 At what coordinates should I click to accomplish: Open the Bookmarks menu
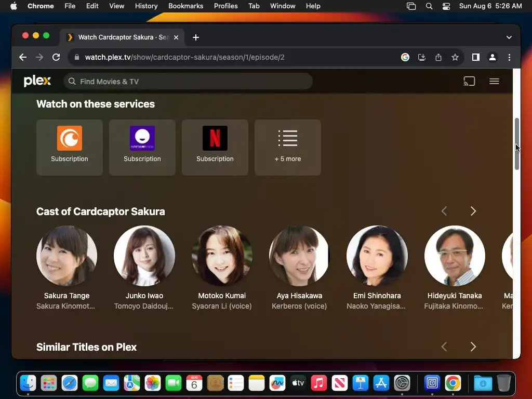(185, 6)
